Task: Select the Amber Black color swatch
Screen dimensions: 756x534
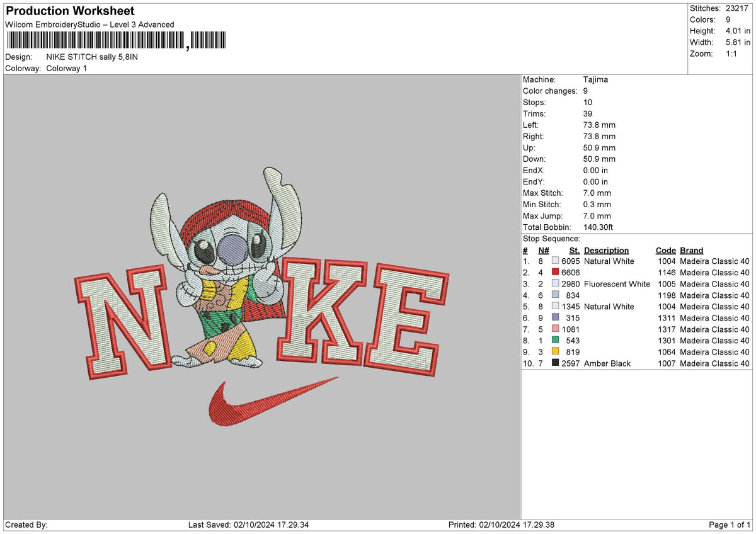Action: [x=555, y=363]
